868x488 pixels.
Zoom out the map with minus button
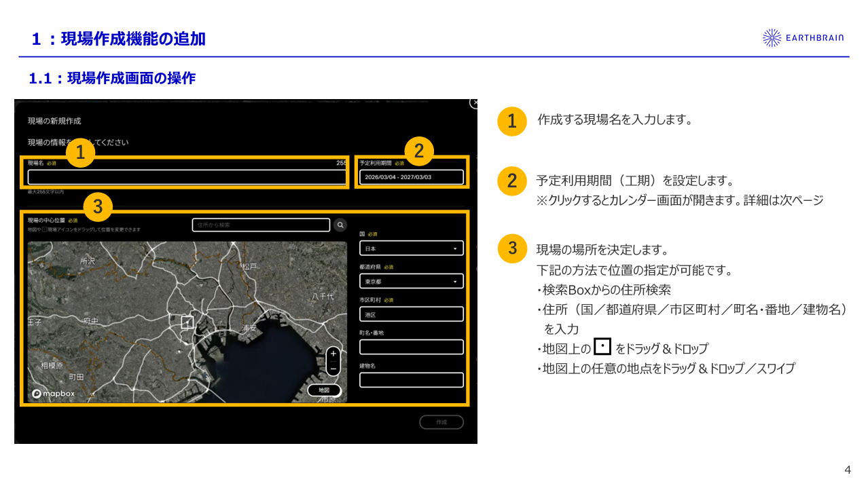pyautogui.click(x=333, y=369)
